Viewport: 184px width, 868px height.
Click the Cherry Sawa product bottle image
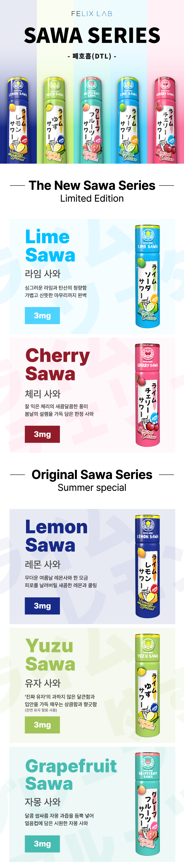[x=148, y=395]
